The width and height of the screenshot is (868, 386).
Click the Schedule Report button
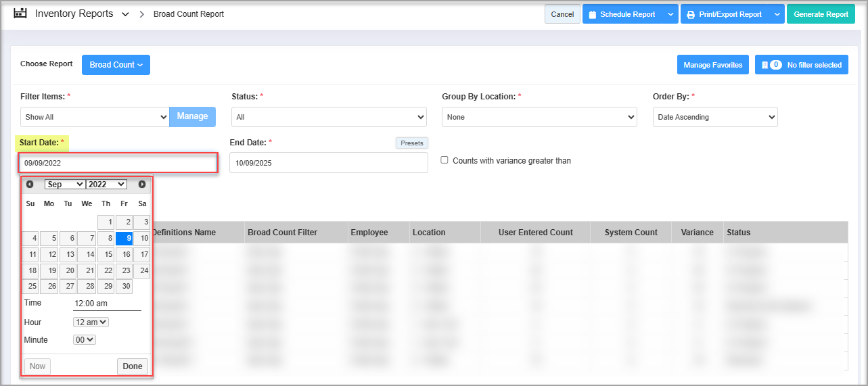(x=621, y=14)
